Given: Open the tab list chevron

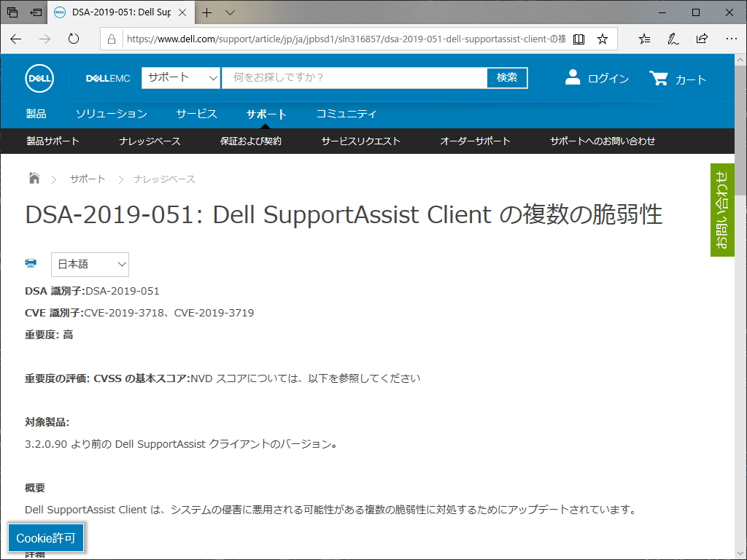Looking at the screenshot, I should click(x=231, y=12).
